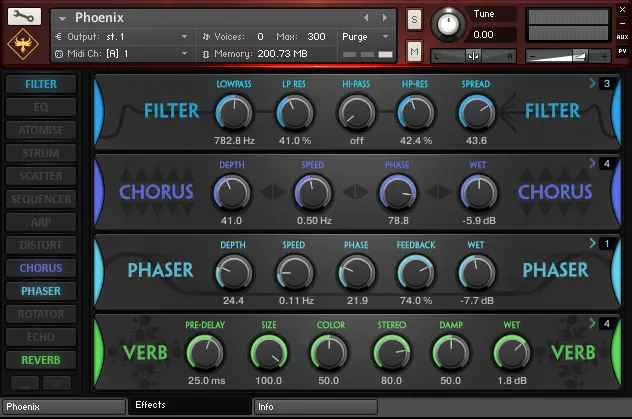Toggle the CHORUS effect in sidebar
The height and width of the screenshot is (419, 632).
(x=41, y=268)
